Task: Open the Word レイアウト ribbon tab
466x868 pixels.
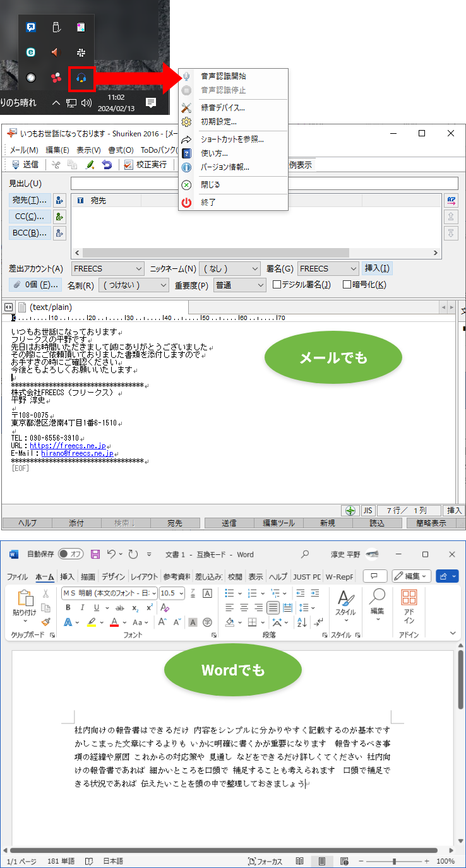Action: point(144,576)
